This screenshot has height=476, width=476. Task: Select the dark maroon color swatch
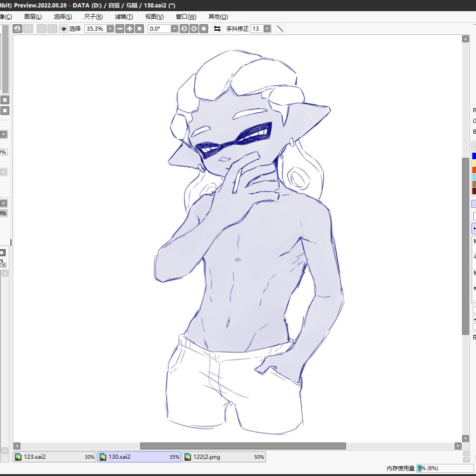pos(474,190)
